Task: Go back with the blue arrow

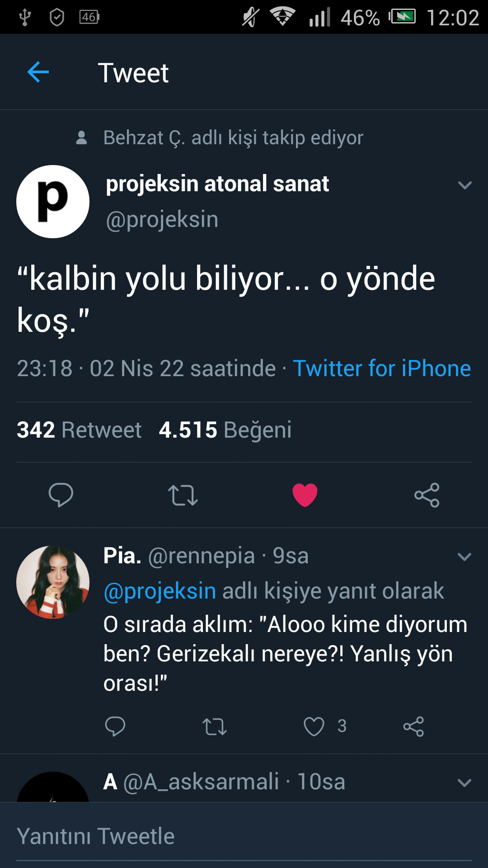Action: (38, 72)
